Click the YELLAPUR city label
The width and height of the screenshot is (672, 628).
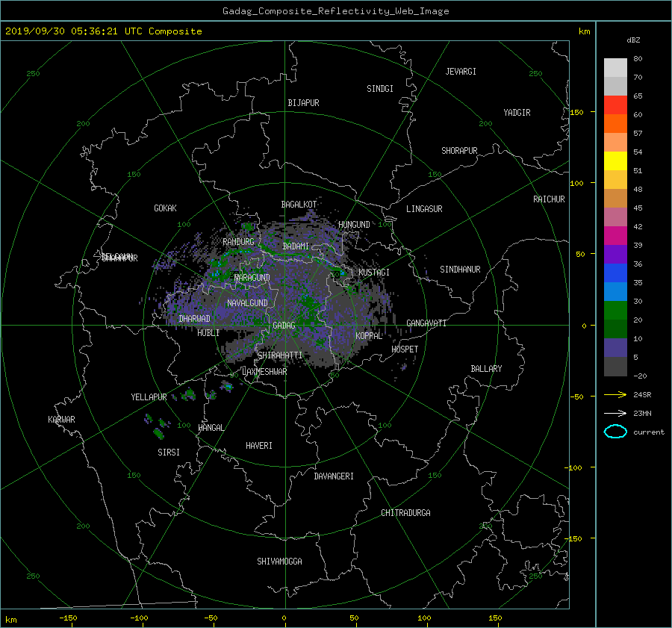149,397
